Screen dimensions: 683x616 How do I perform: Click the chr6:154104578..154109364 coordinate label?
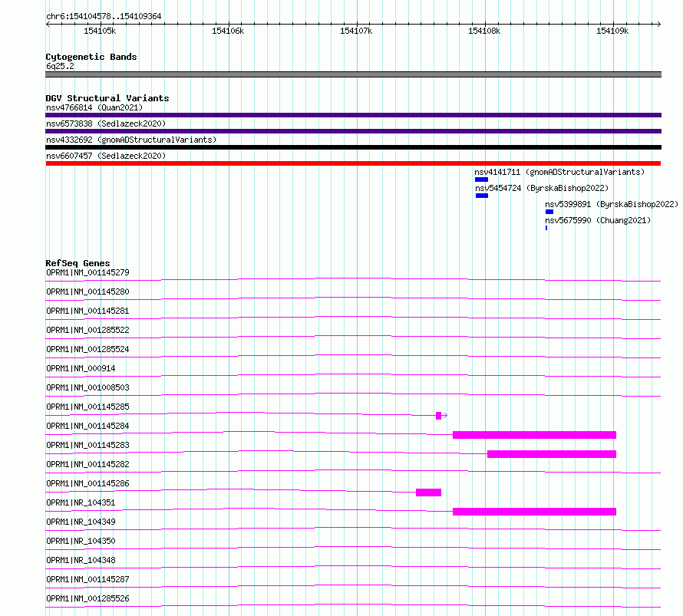click(x=104, y=16)
